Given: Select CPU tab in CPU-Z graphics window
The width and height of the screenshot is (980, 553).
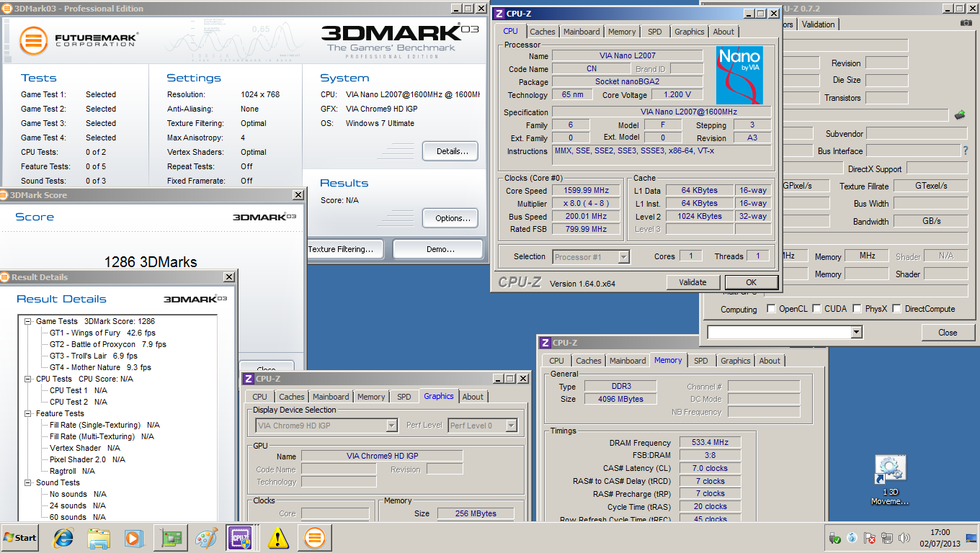Looking at the screenshot, I should coord(260,397).
